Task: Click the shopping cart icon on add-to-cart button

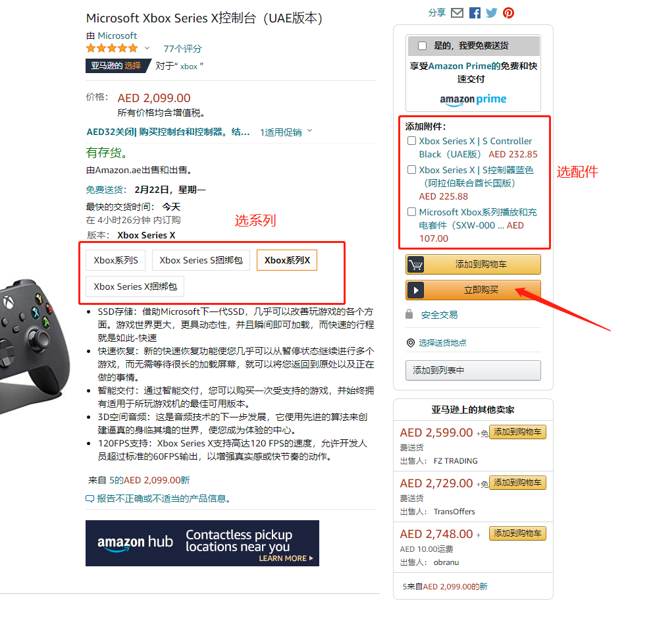Action: pyautogui.click(x=415, y=265)
